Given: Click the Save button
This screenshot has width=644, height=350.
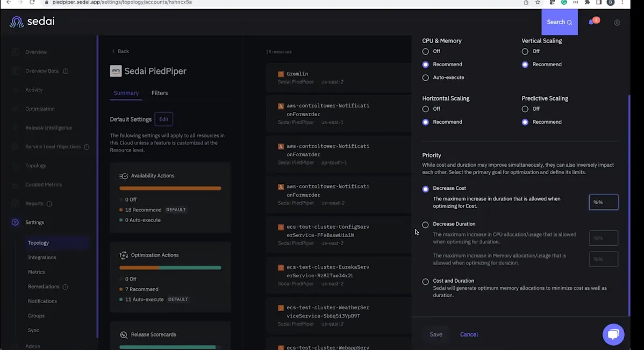Looking at the screenshot, I should tap(436, 334).
